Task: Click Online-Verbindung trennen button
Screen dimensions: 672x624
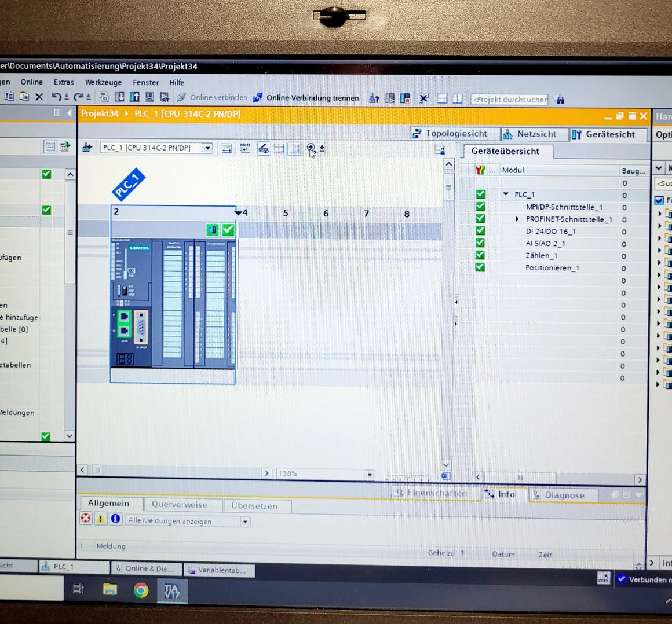Action: tap(306, 98)
